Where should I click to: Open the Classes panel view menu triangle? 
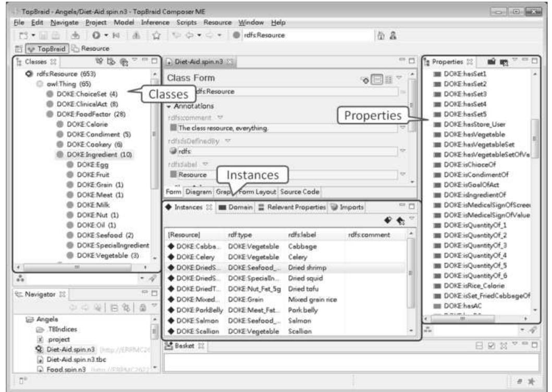click(134, 62)
